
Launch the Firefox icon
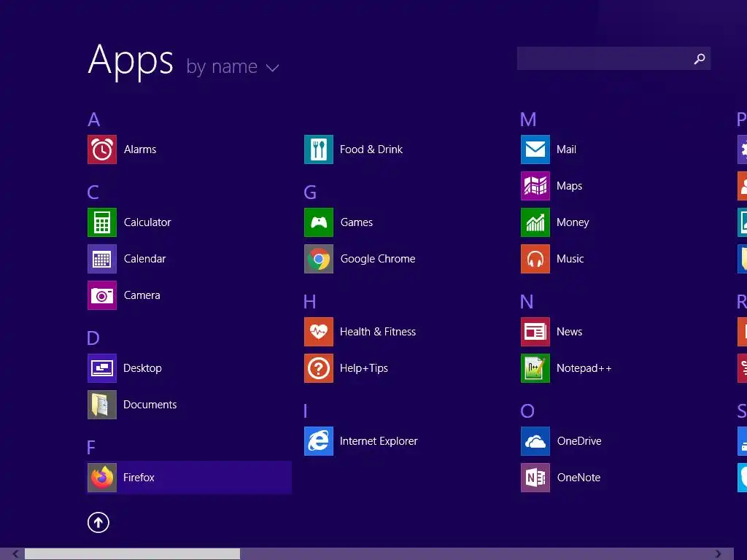point(102,478)
